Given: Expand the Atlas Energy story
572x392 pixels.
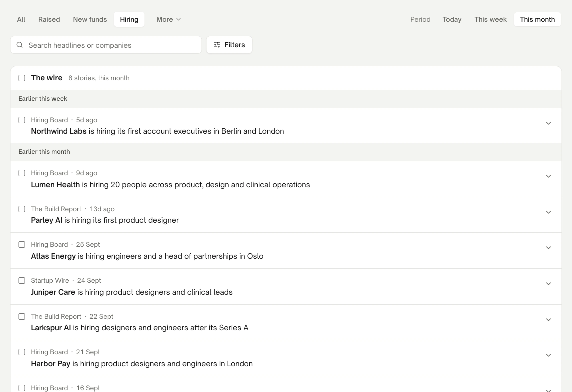Looking at the screenshot, I should point(548,248).
